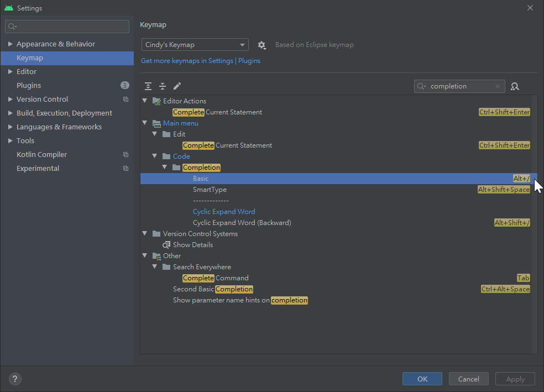Click the help question mark button
The image size is (544, 392).
tap(15, 379)
